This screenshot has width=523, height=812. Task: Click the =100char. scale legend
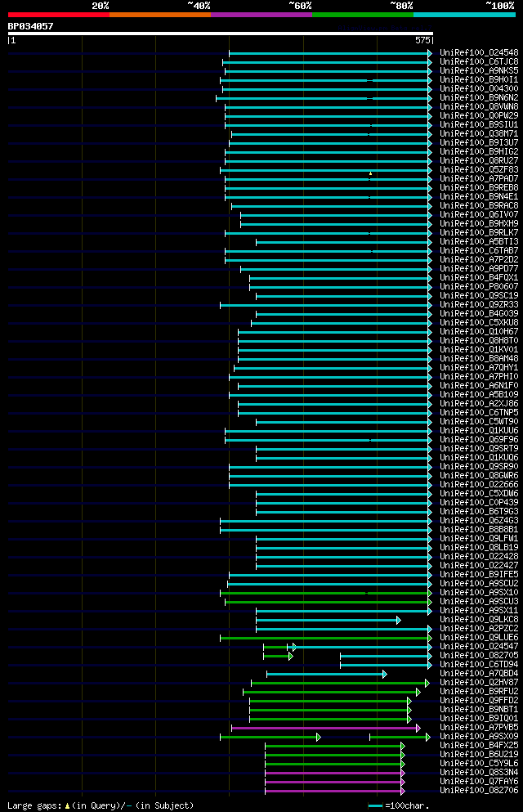(x=398, y=805)
